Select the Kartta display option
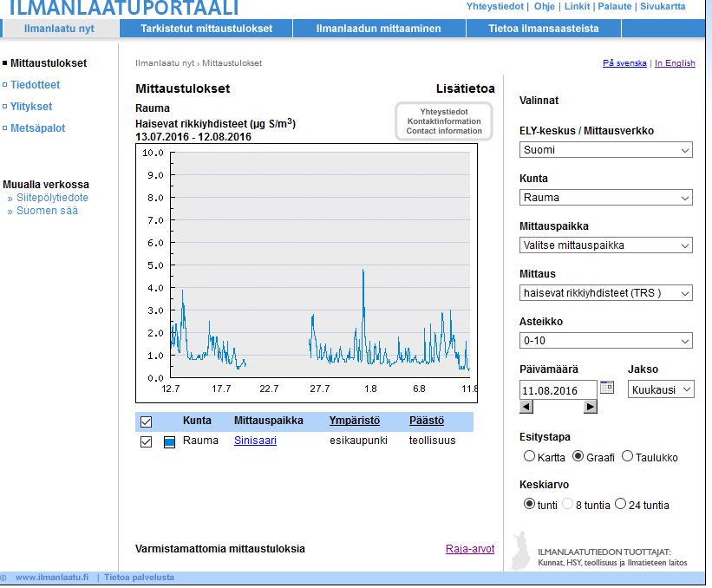The height and width of the screenshot is (588, 712). coord(529,456)
